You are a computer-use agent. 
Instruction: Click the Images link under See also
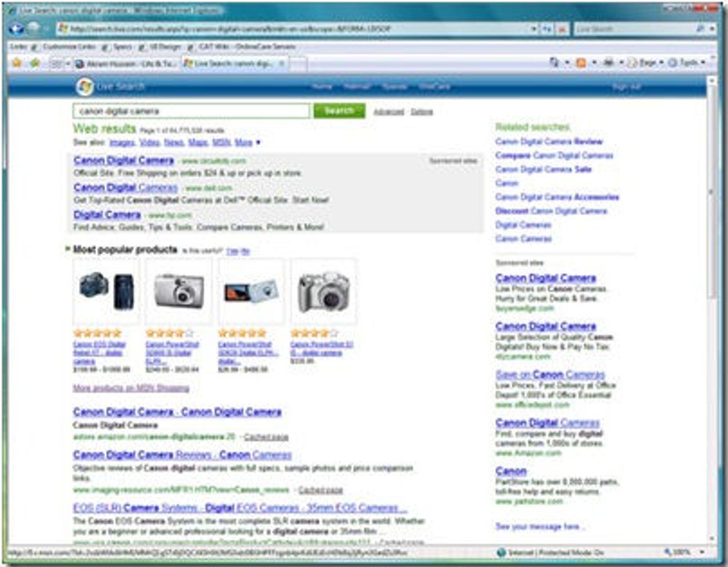point(122,143)
